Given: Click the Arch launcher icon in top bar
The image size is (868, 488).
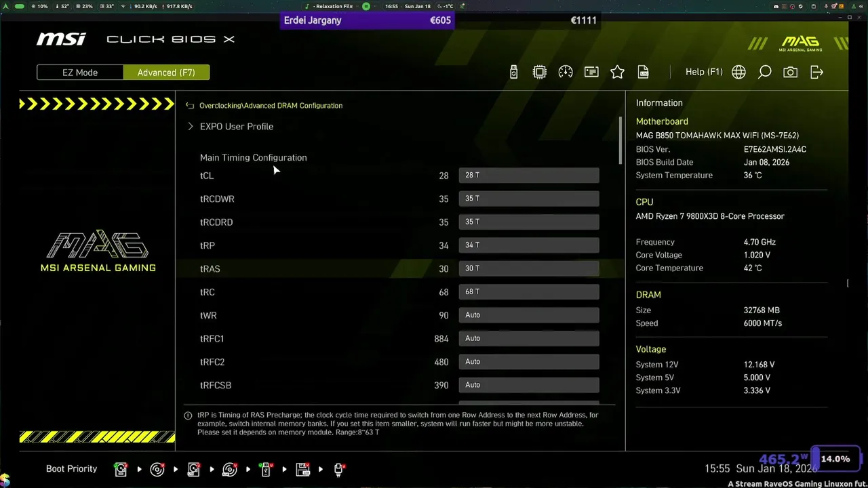Looking at the screenshot, I should point(5,6).
